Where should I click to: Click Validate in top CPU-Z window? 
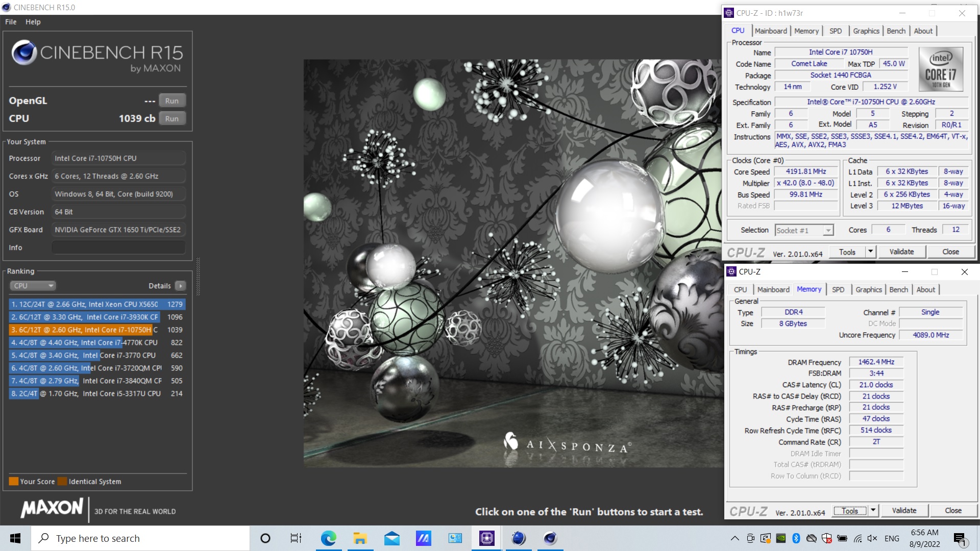[901, 252]
